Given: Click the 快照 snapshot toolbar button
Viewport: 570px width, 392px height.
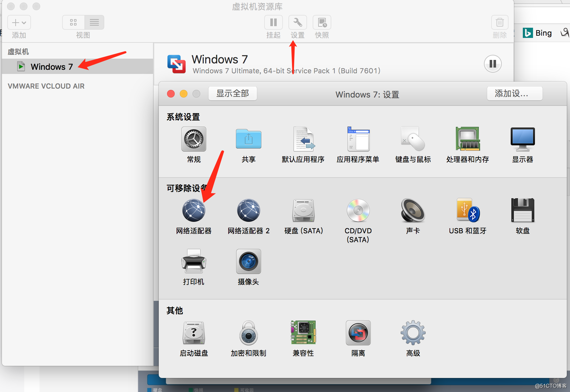Looking at the screenshot, I should [322, 22].
